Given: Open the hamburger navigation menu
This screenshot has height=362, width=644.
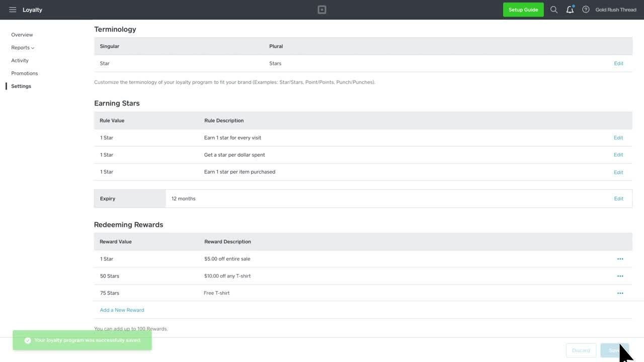Looking at the screenshot, I should (x=13, y=10).
